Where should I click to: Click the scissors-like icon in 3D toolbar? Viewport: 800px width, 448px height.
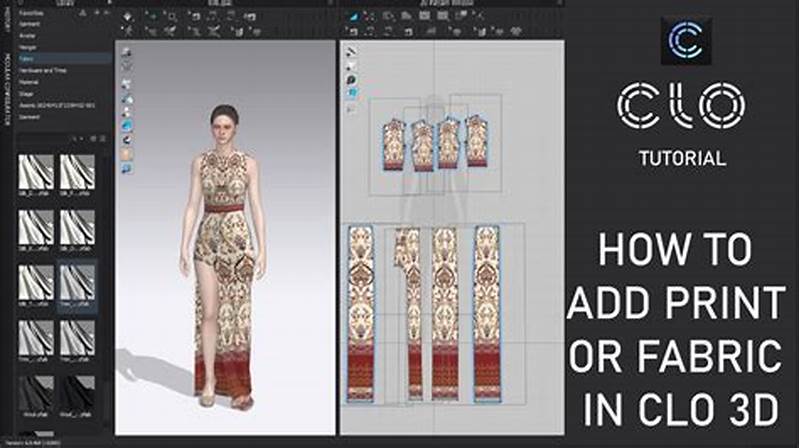[x=214, y=32]
